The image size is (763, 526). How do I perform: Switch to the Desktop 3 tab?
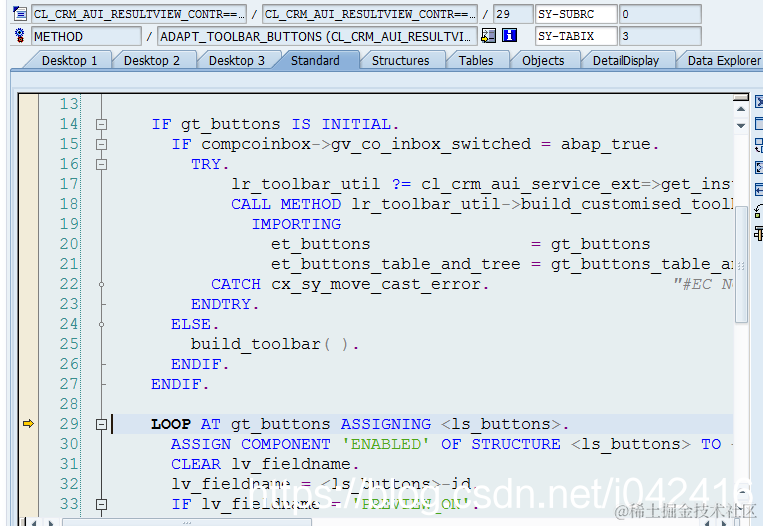click(x=236, y=60)
